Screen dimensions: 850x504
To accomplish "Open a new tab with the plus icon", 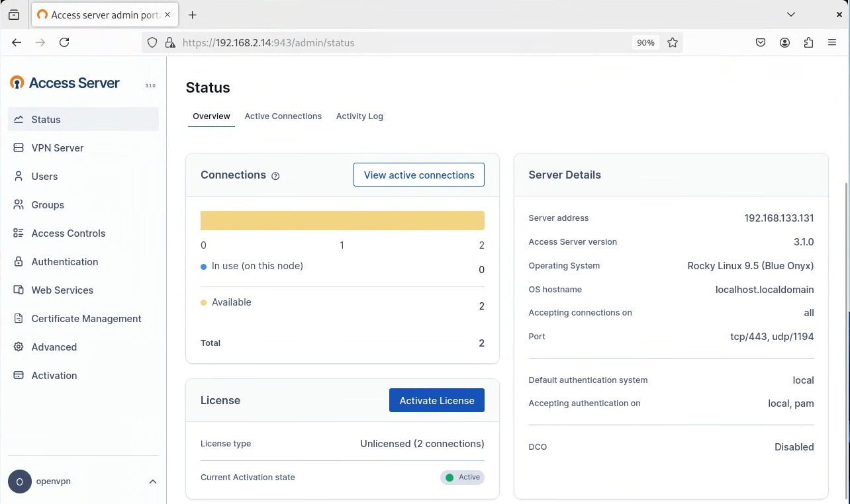I will [192, 15].
